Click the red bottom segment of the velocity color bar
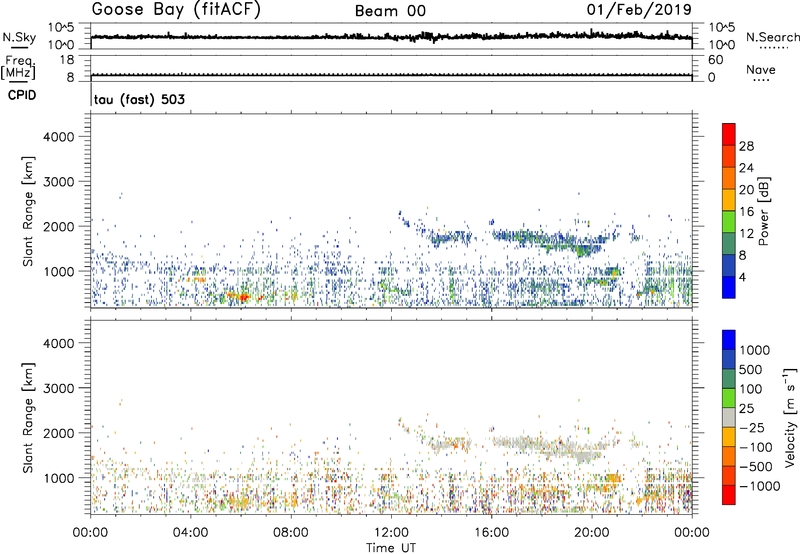800x554 pixels. click(729, 495)
